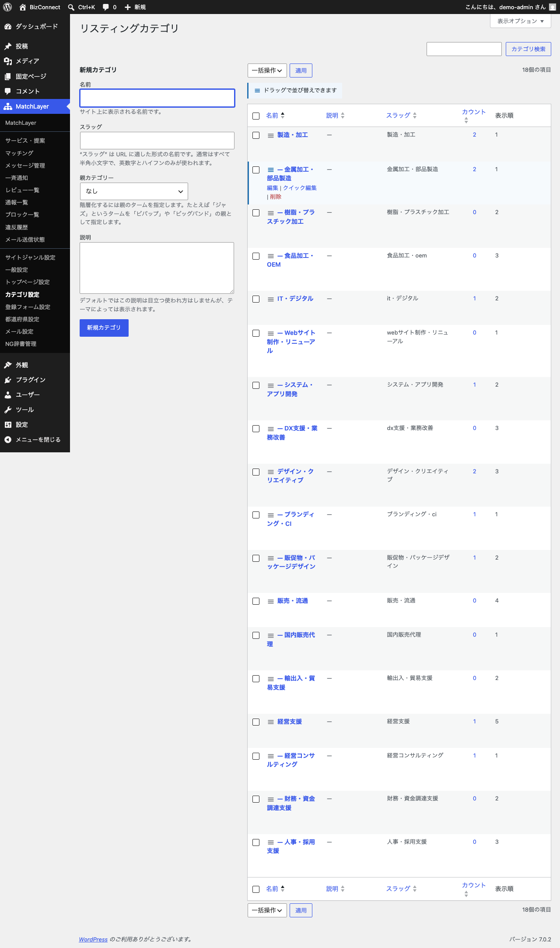The image size is (560, 948).
Task: Check the IT・デジタル row checkbox
Action: click(x=256, y=299)
